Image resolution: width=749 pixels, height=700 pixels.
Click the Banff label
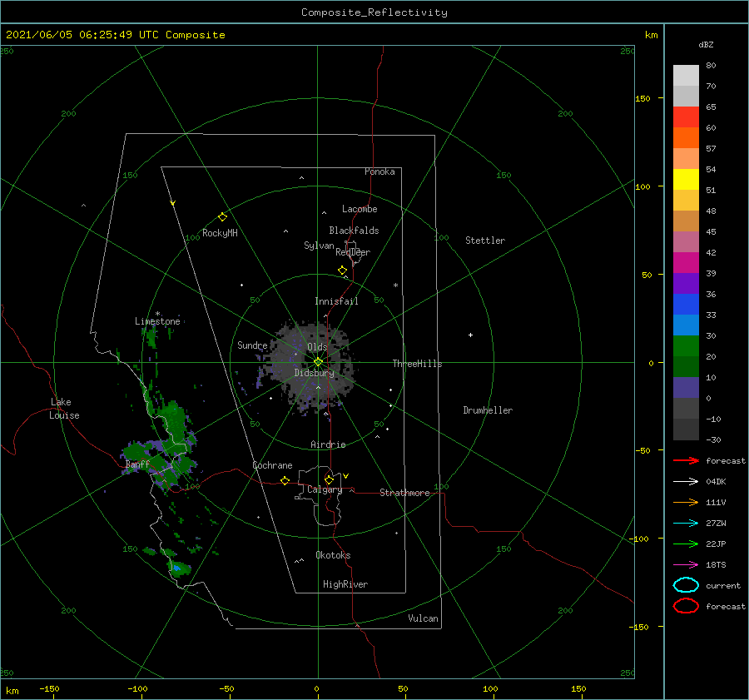pos(137,464)
